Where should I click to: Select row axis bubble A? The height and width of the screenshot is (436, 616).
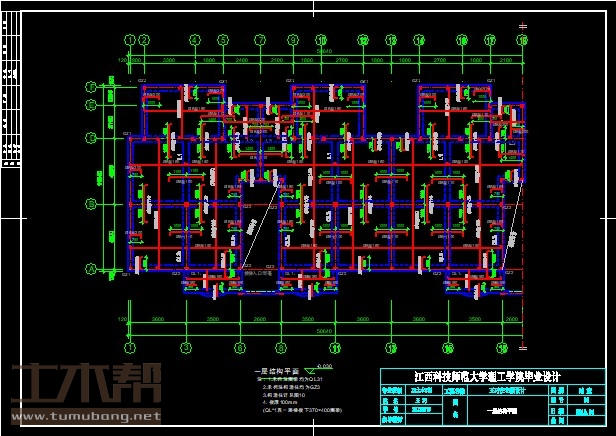click(x=91, y=268)
